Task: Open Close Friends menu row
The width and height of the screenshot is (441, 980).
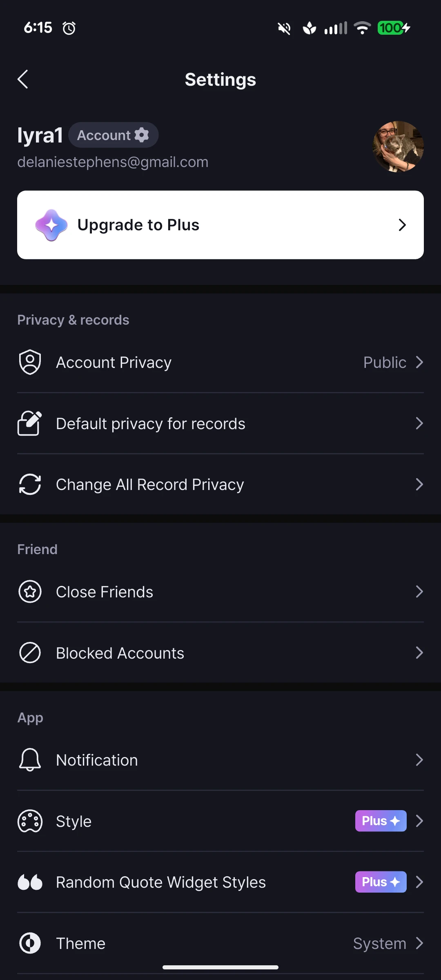Action: pyautogui.click(x=220, y=592)
